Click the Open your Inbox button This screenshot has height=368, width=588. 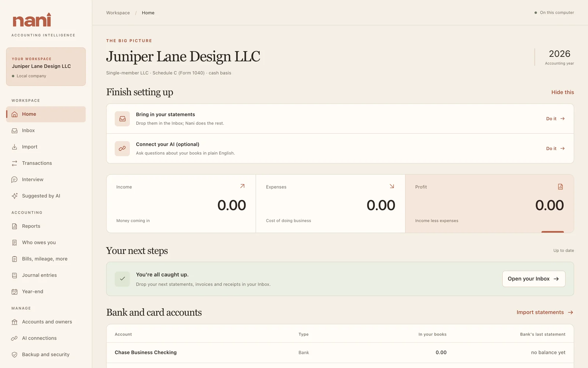pyautogui.click(x=534, y=279)
